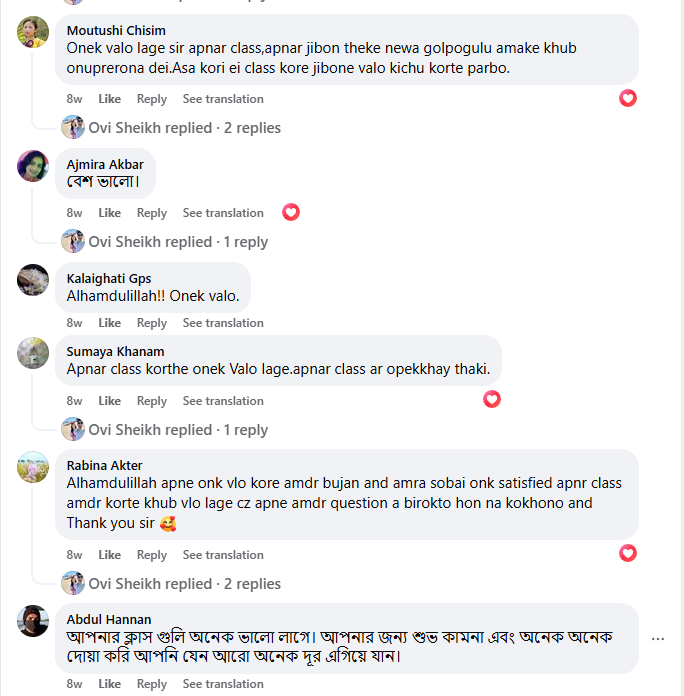Click the heart reaction beside Ajmira Akbar's comment
This screenshot has width=684, height=696.
point(291,212)
